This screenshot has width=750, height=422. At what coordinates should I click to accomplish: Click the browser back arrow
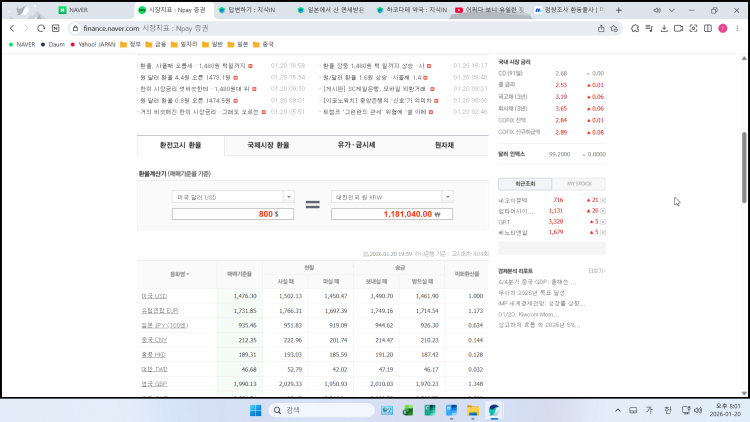[x=11, y=29]
